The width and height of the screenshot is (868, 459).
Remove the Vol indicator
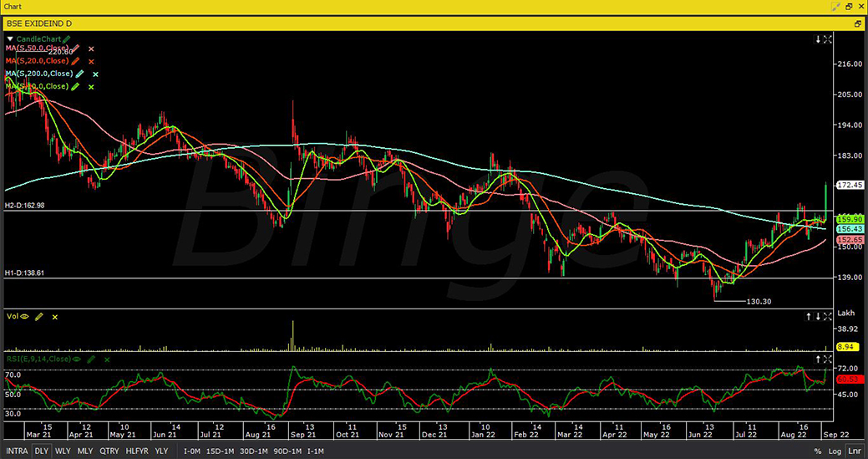point(55,317)
